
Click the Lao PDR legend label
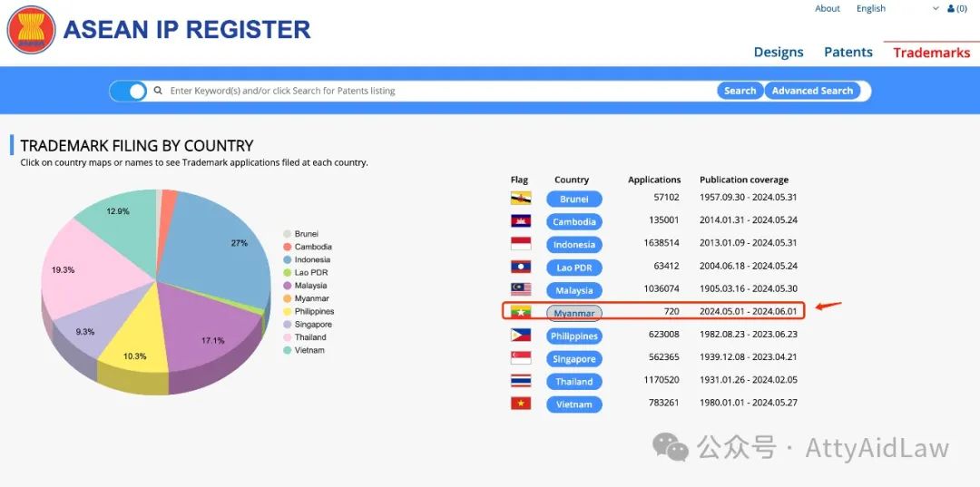[x=311, y=273]
